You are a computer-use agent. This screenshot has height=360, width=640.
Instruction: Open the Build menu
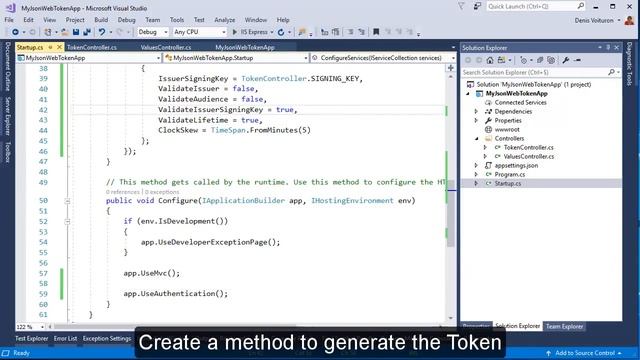pos(101,20)
